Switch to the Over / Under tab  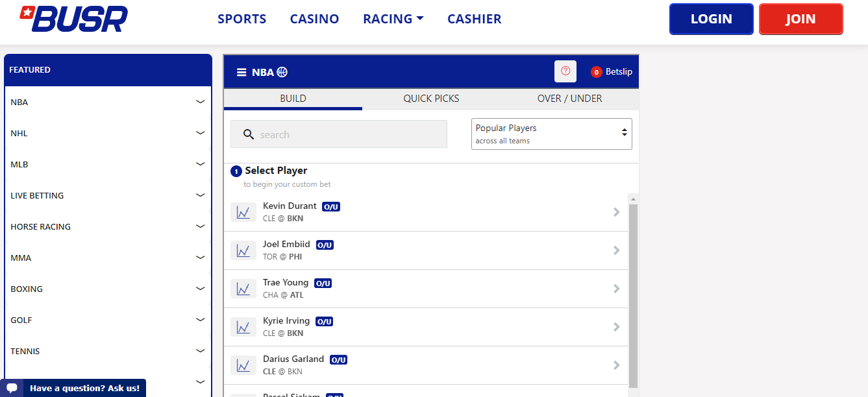pos(570,99)
